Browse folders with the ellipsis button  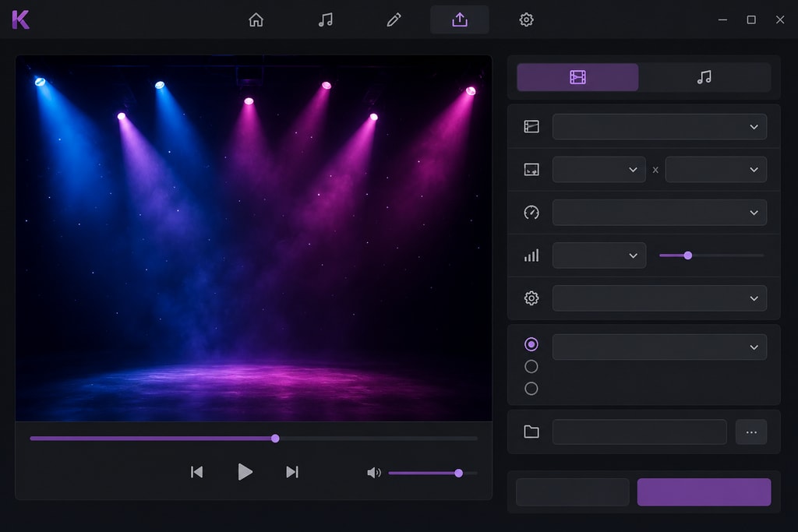(751, 432)
